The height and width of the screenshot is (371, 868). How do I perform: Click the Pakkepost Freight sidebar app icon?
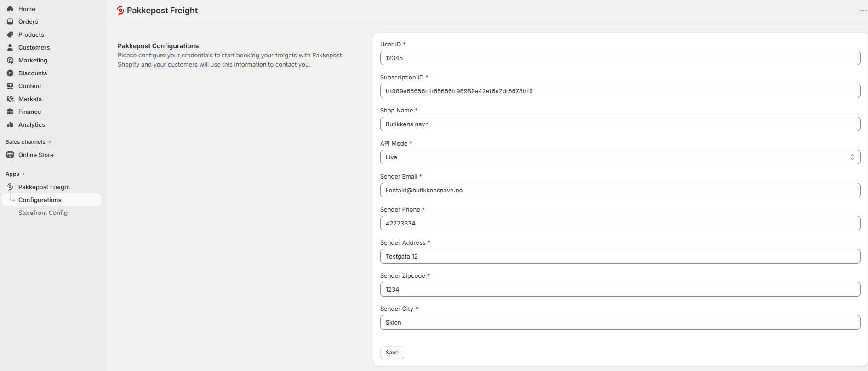(10, 187)
